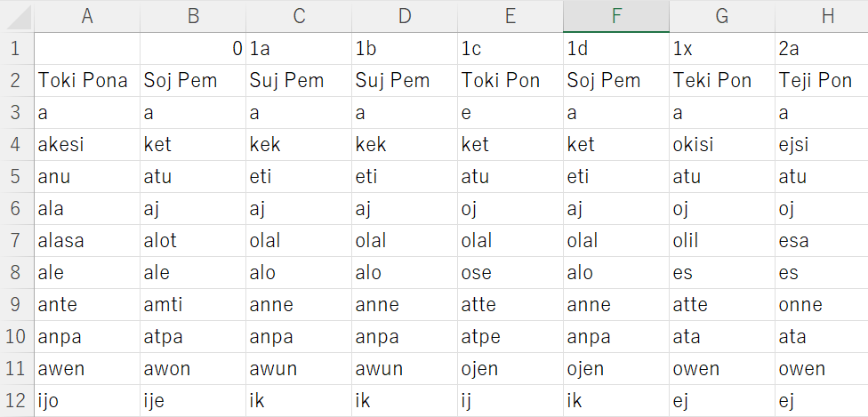Select the row 1 header
This screenshot has width=868, height=417.
click(17, 49)
